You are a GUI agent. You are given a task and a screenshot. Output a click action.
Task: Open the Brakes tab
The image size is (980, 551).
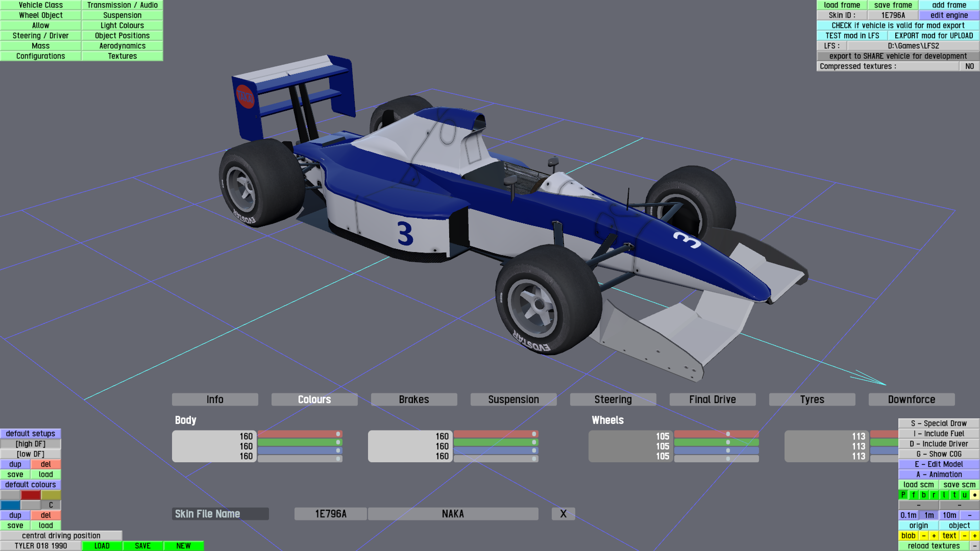click(414, 399)
